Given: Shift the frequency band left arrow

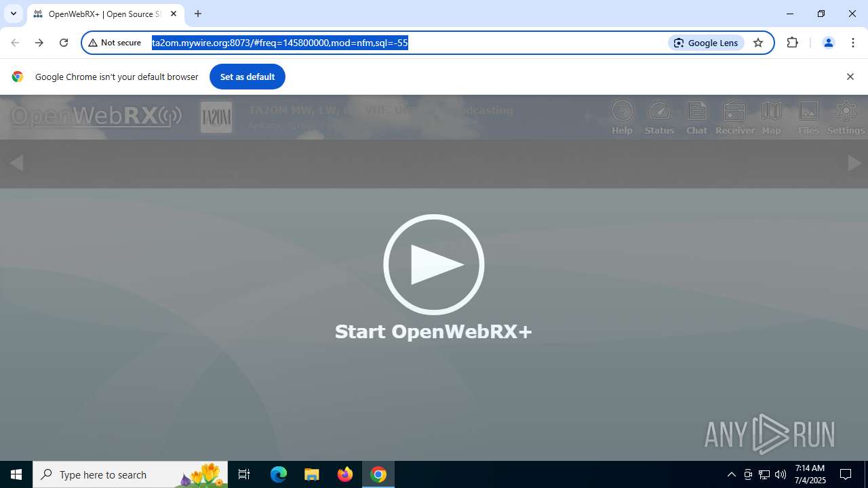Looking at the screenshot, I should (16, 163).
